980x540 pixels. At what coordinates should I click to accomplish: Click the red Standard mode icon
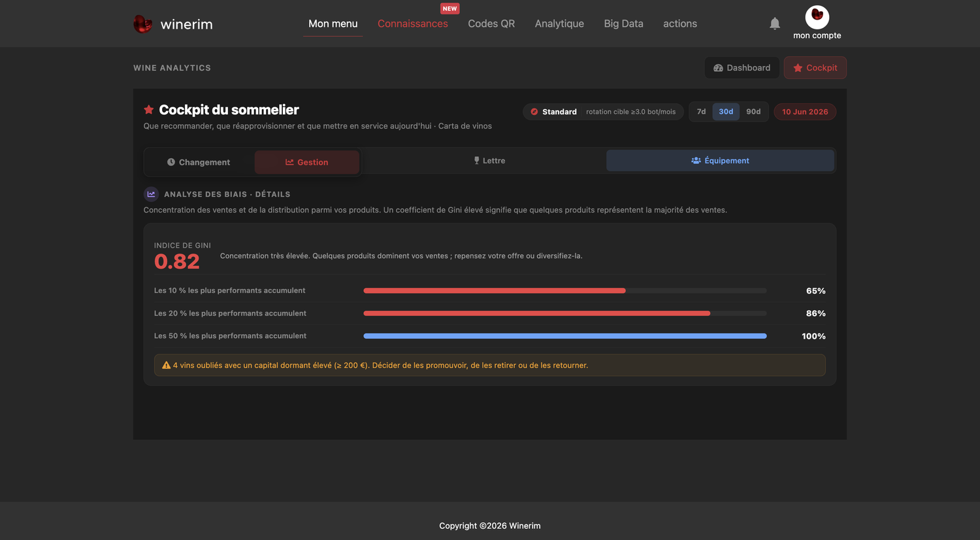point(534,112)
